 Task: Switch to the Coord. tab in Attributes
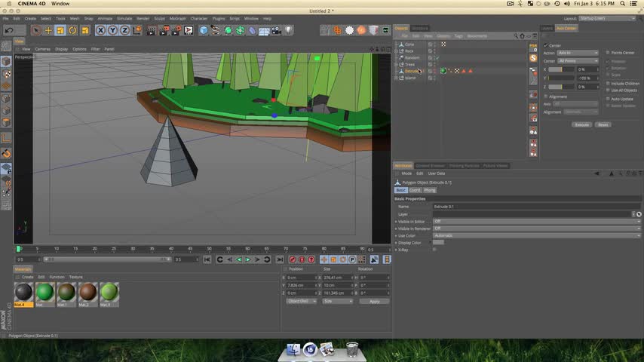415,190
